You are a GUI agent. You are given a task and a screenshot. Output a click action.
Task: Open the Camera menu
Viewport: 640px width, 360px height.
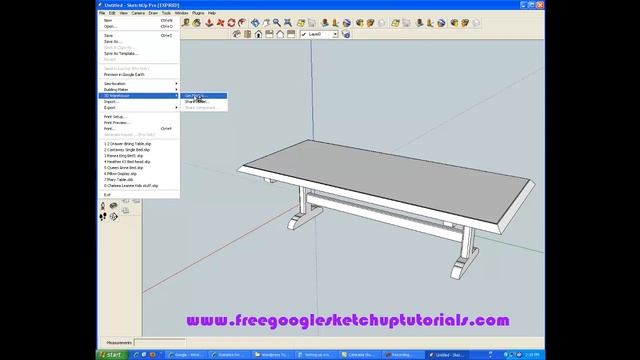pyautogui.click(x=138, y=13)
